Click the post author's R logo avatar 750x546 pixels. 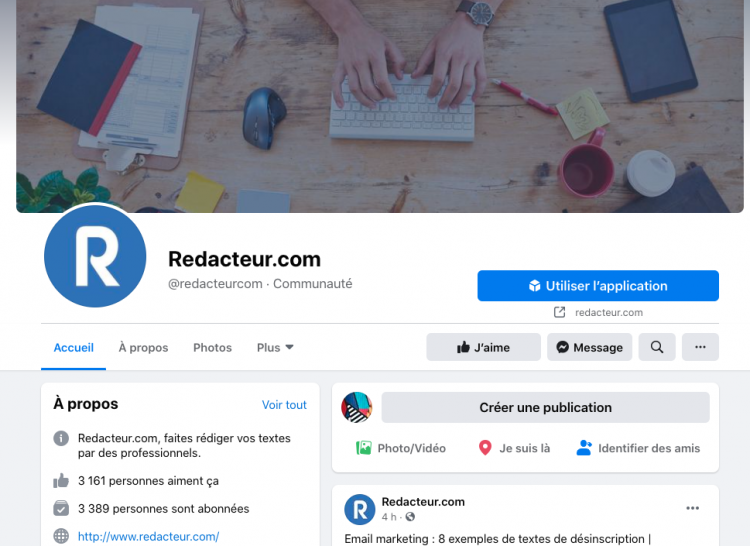click(x=360, y=510)
